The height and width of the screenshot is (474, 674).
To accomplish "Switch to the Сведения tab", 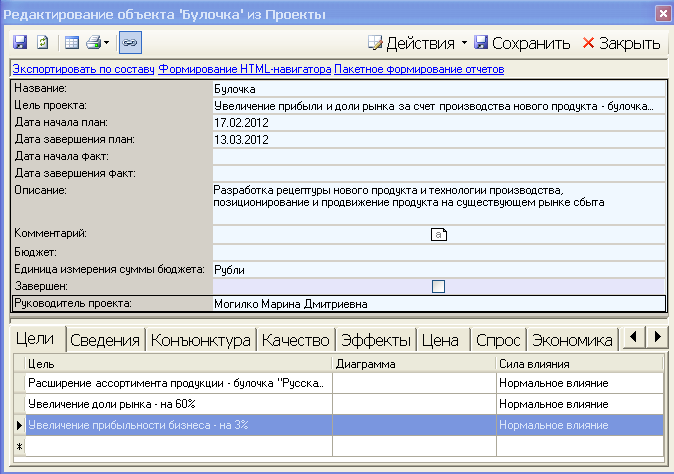I will click(105, 340).
